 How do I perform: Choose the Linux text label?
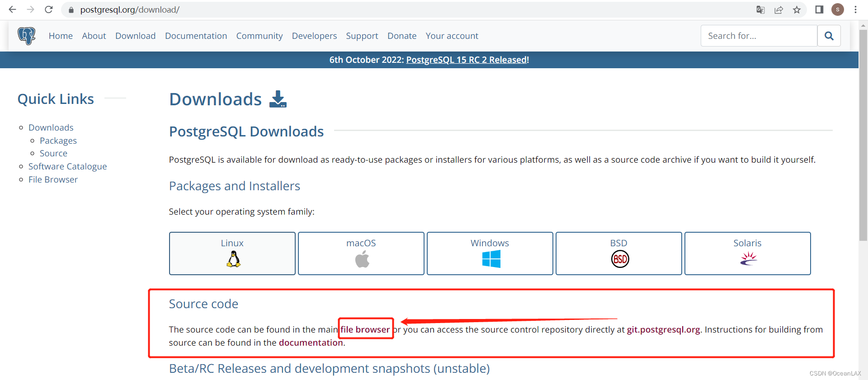(x=232, y=243)
